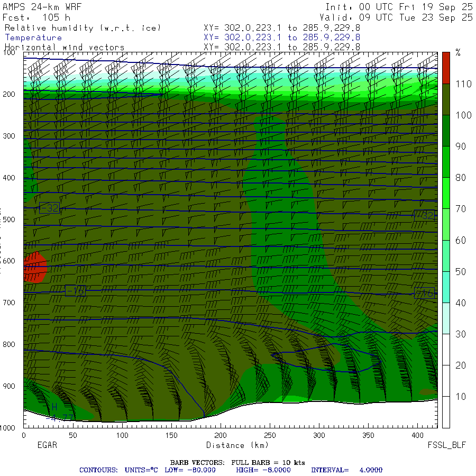Click the 'Distance (km)' axis title
The image size is (476, 476).
[x=237, y=445]
